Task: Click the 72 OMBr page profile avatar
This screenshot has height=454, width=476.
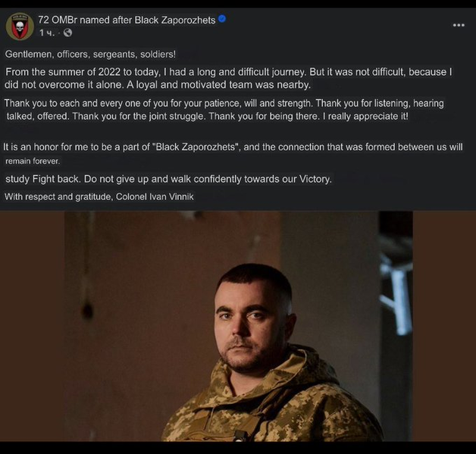Action: tap(20, 27)
